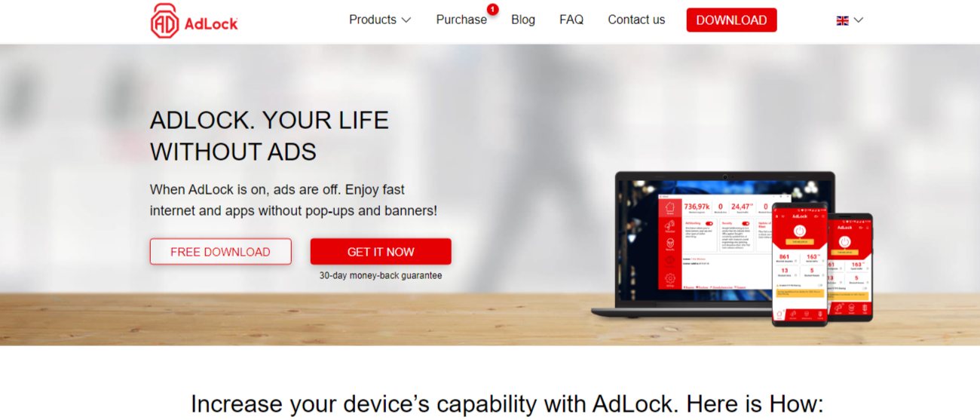The image size is (980, 420).
Task: Click the red DOWNLOAD button in header
Action: point(731,20)
